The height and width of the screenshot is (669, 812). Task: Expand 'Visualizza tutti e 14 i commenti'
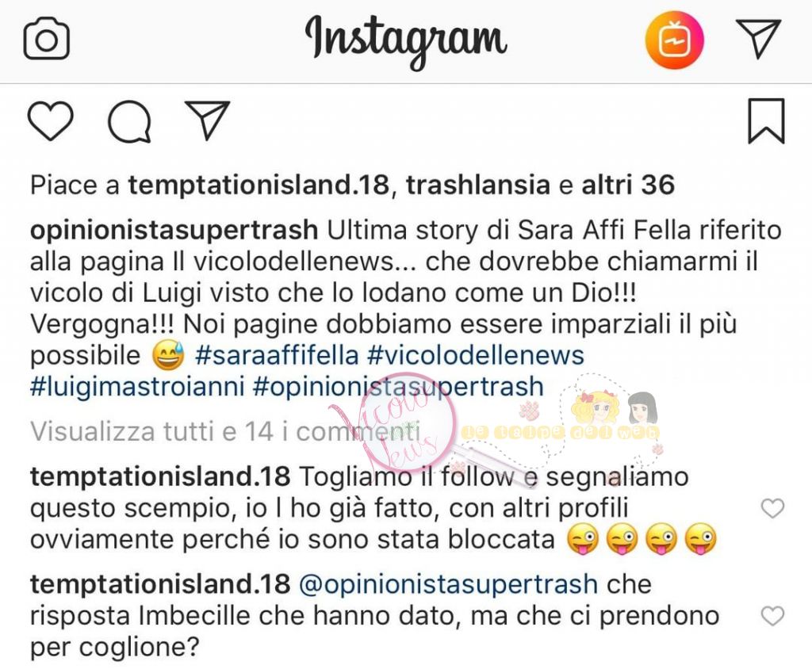pyautogui.click(x=224, y=431)
